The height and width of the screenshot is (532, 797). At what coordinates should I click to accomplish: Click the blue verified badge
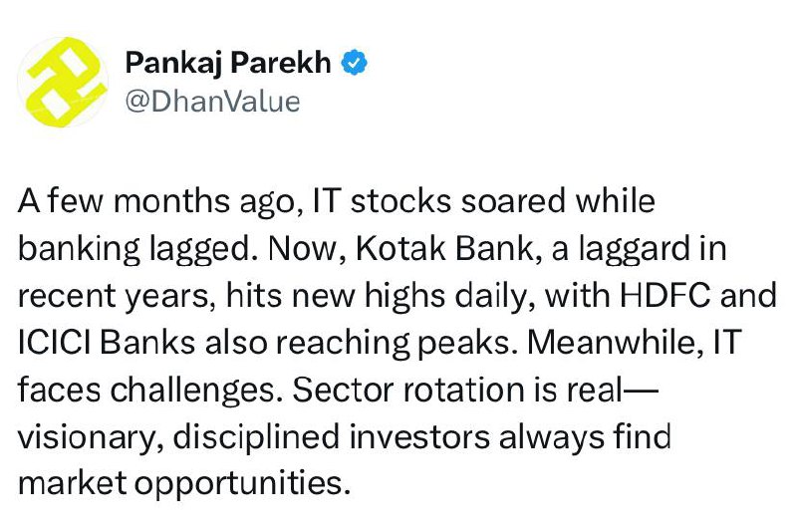pyautogui.click(x=354, y=63)
